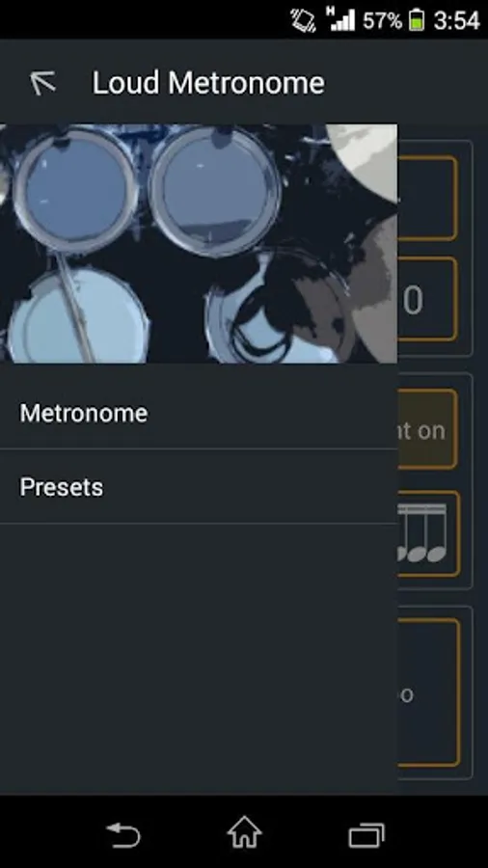Tap the Loud Metronome title text

(208, 83)
